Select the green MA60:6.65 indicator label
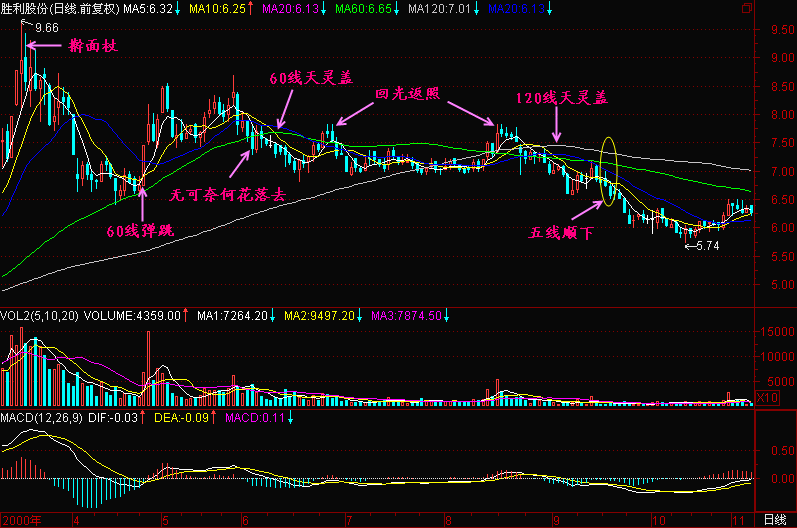Image resolution: width=797 pixels, height=528 pixels. tap(365, 9)
